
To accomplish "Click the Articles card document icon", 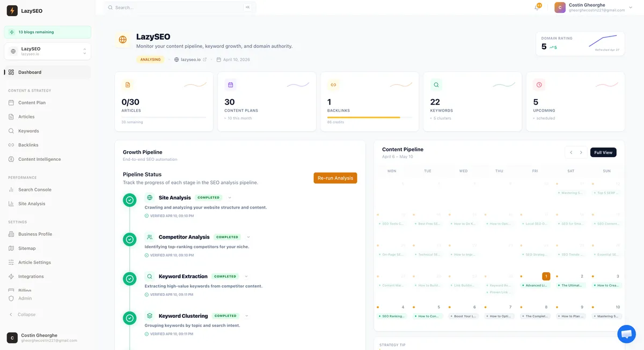I will click(127, 85).
